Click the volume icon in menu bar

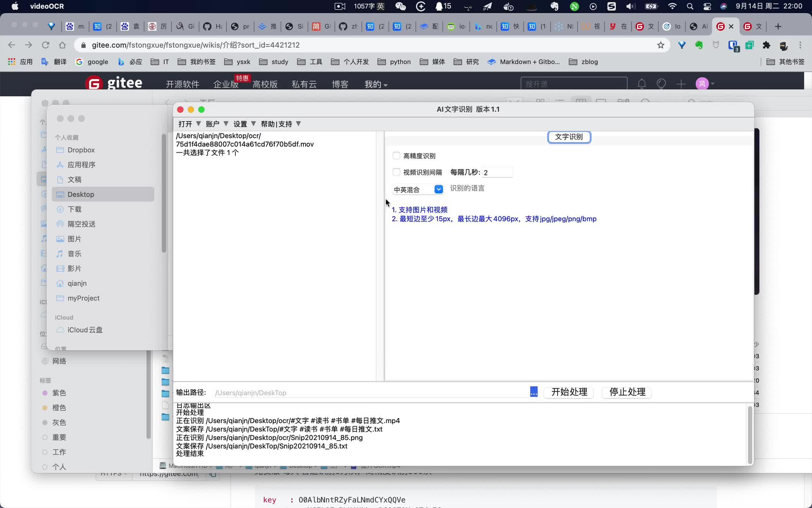(630, 6)
